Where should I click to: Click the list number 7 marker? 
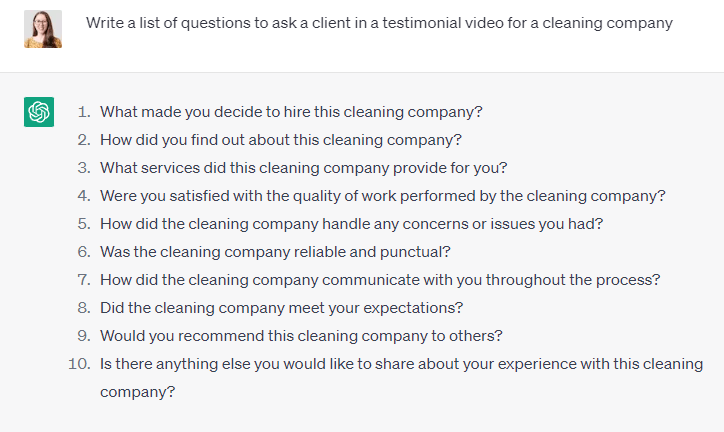tap(84, 280)
